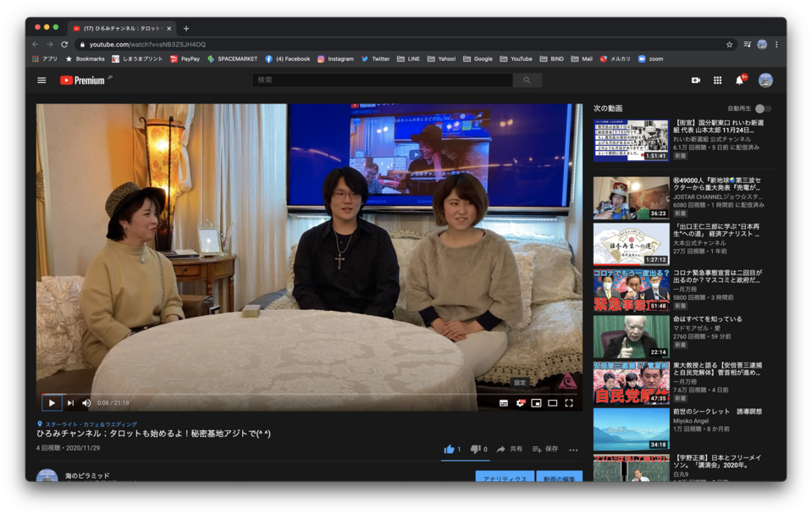Open the YouTube apps grid
This screenshot has width=812, height=515.
click(717, 80)
